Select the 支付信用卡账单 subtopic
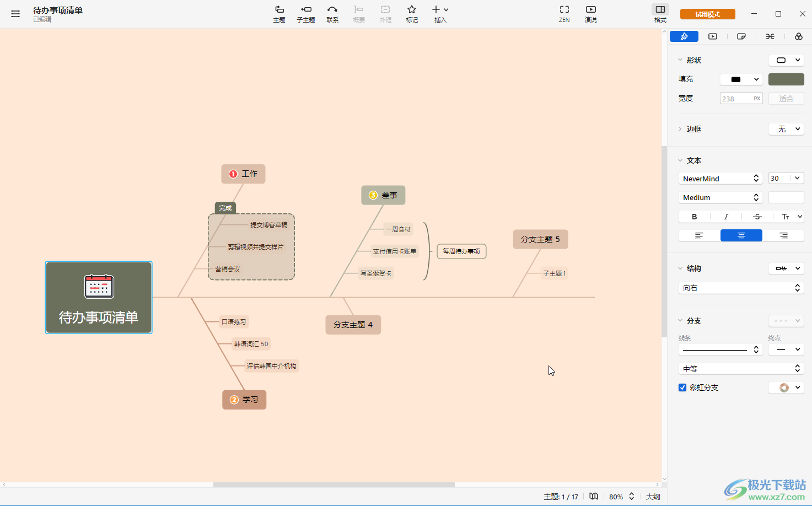Viewport: 812px width, 506px height. click(395, 251)
